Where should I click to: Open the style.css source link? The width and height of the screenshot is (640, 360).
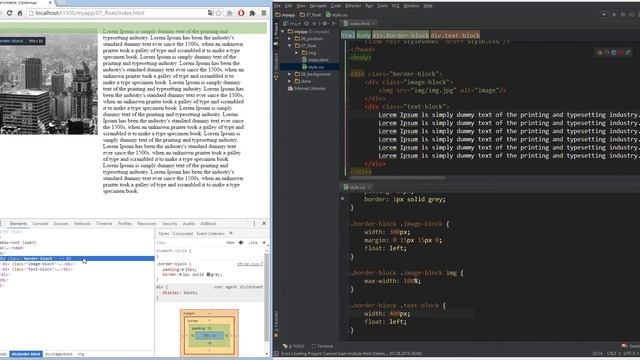click(250, 264)
